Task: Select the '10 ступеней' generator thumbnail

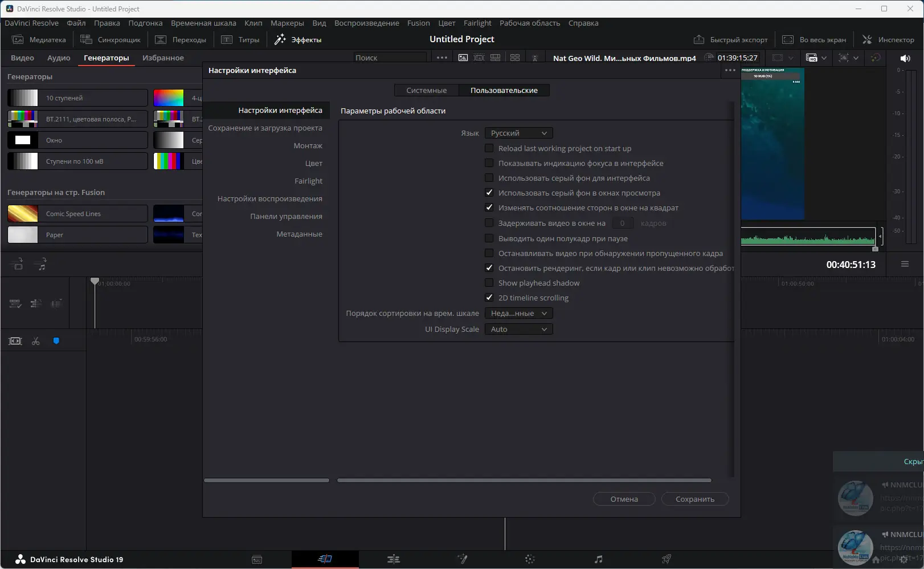Action: pos(23,98)
